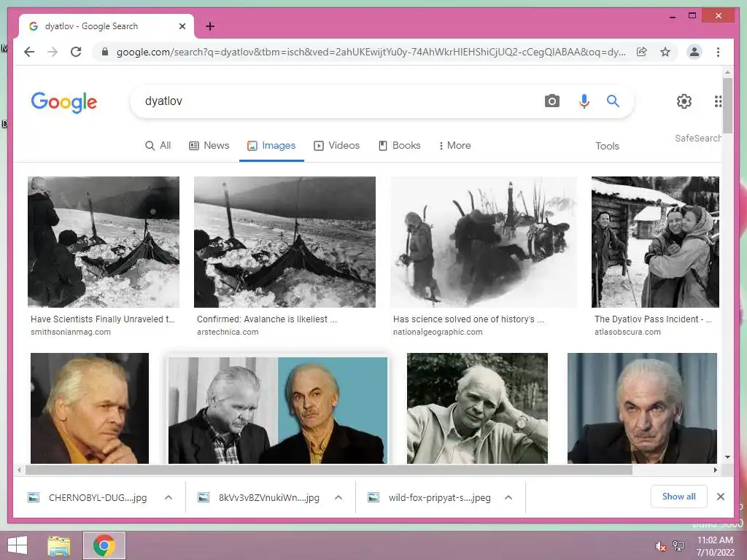Open 'Confirmed: Avalanche is likeliest' link

tap(267, 319)
